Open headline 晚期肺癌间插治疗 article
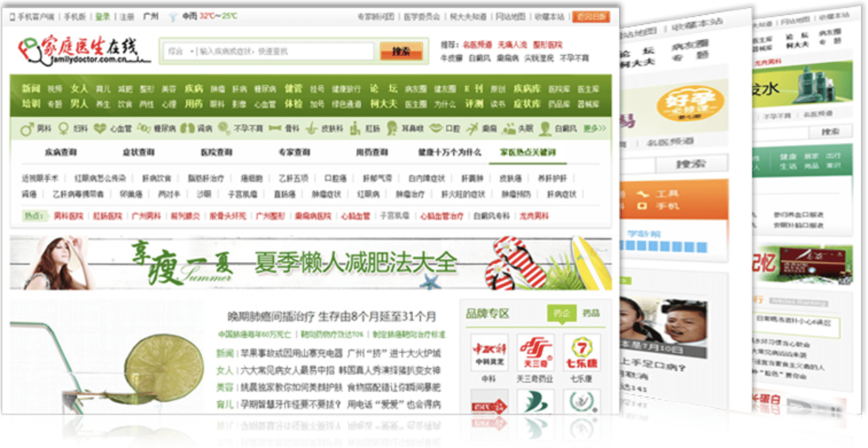This screenshot has width=868, height=448. (x=332, y=316)
